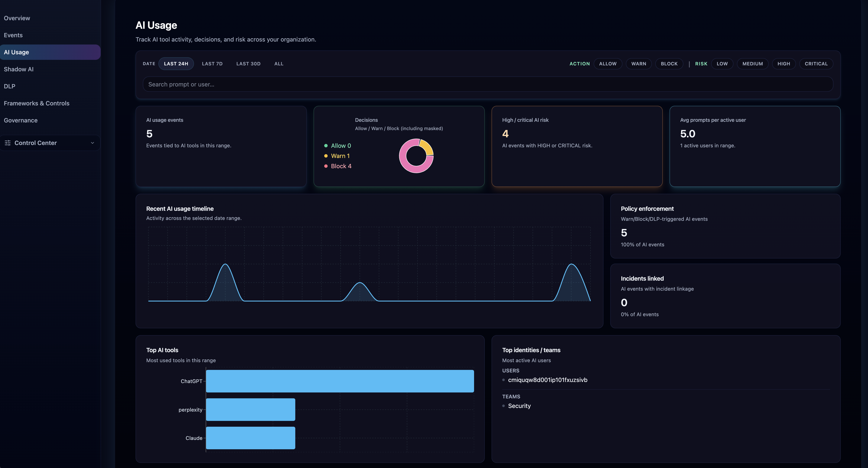Select the CRITICAL risk filter
The height and width of the screenshot is (468, 868).
(816, 64)
